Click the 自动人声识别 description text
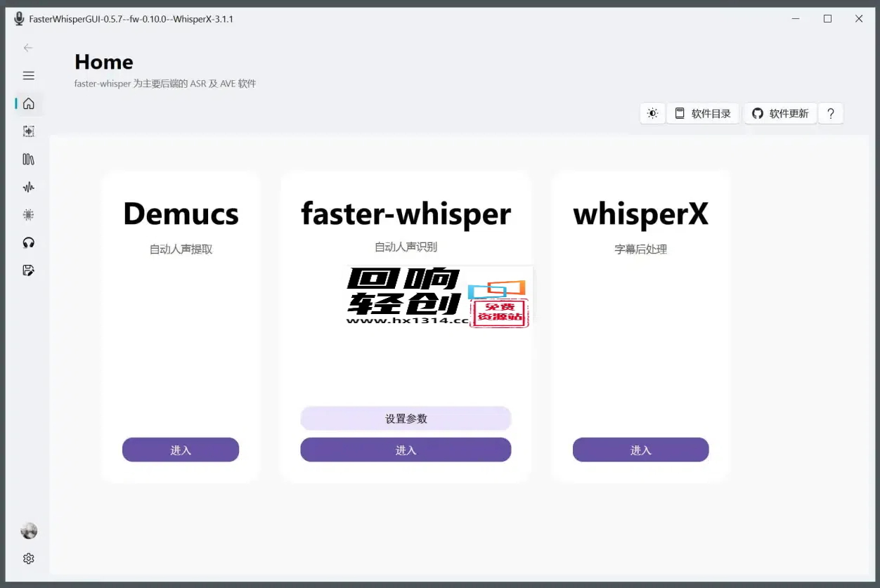880x588 pixels. [x=406, y=247]
